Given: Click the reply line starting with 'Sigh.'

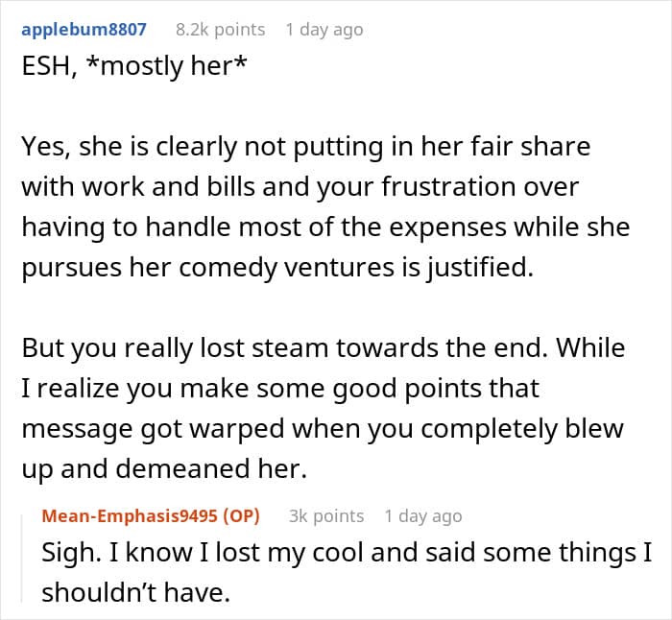Looking at the screenshot, I should pyautogui.click(x=347, y=553).
